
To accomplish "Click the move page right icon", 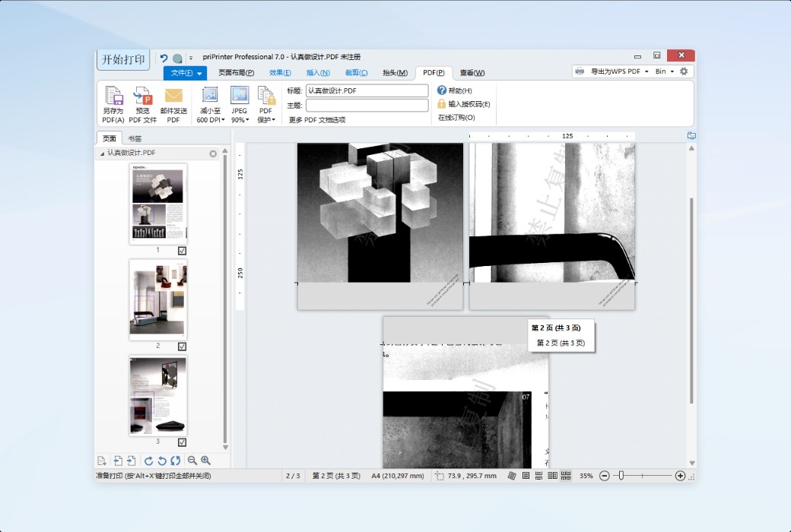I will (131, 461).
